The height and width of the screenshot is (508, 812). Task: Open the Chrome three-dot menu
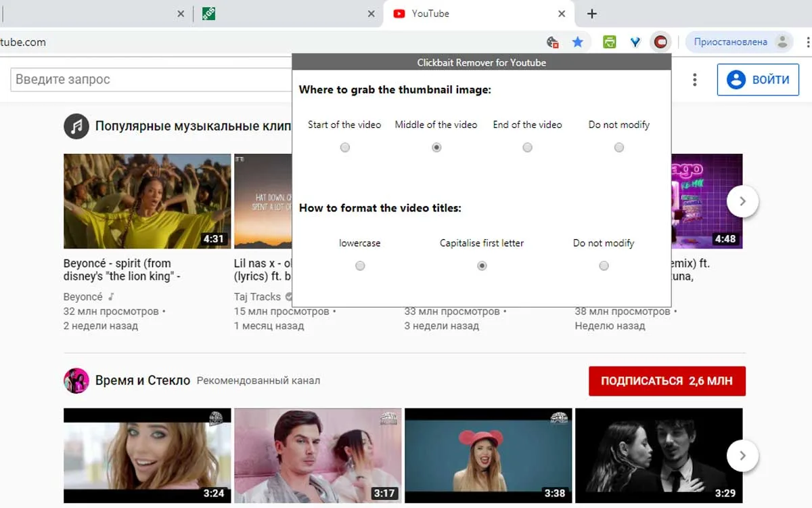pyautogui.click(x=808, y=42)
